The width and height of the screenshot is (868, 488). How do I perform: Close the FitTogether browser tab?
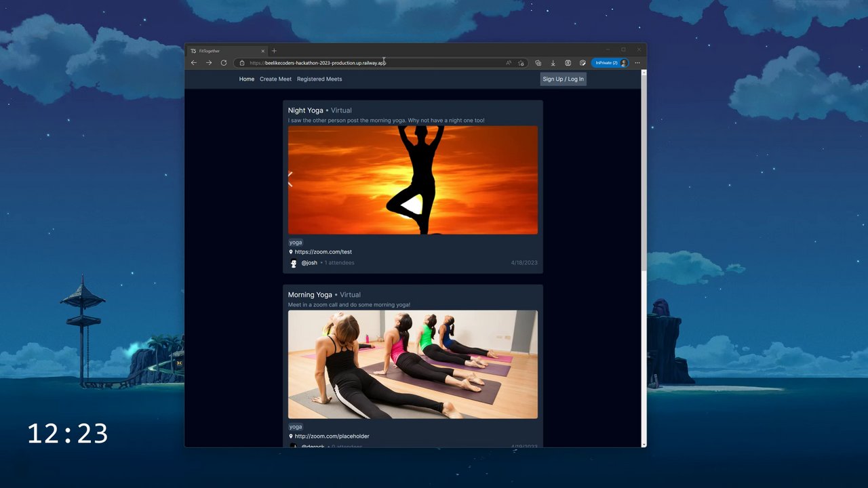coord(263,51)
